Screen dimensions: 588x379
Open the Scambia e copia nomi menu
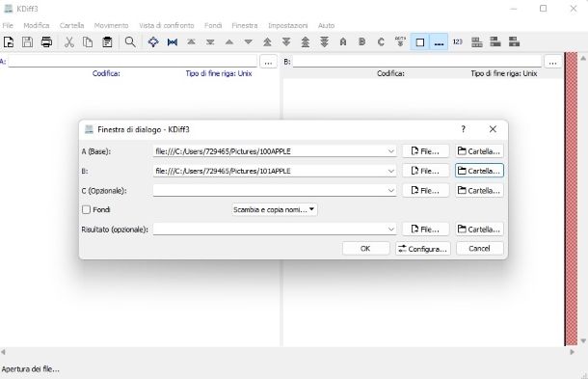274,209
